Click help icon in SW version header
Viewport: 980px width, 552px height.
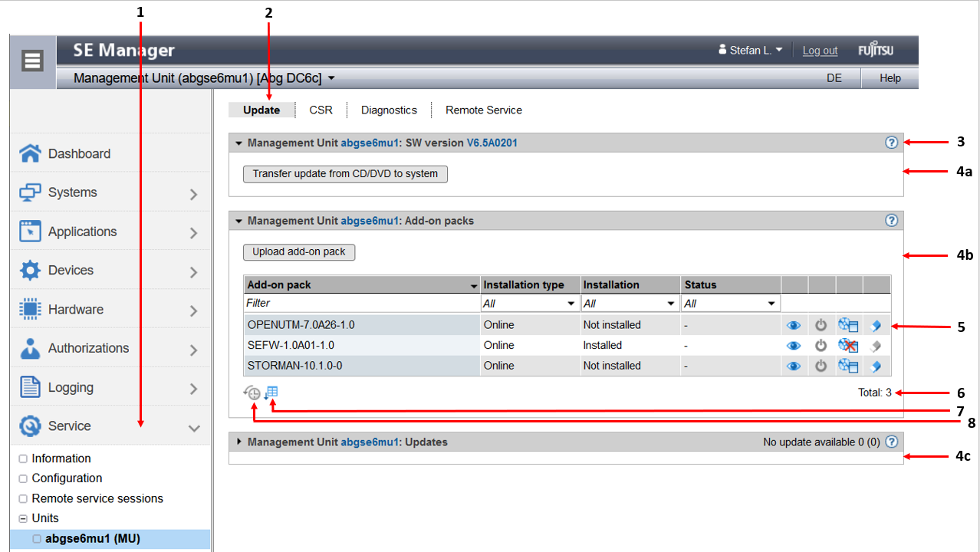891,143
